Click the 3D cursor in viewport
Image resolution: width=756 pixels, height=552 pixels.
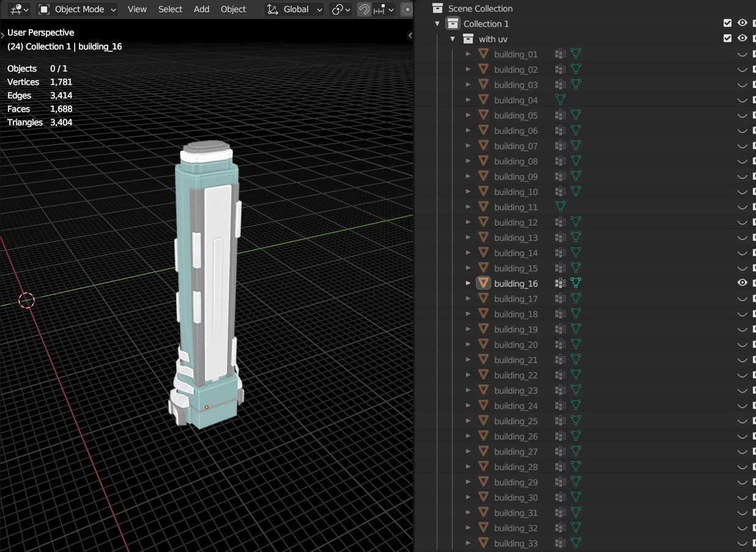[x=27, y=300]
